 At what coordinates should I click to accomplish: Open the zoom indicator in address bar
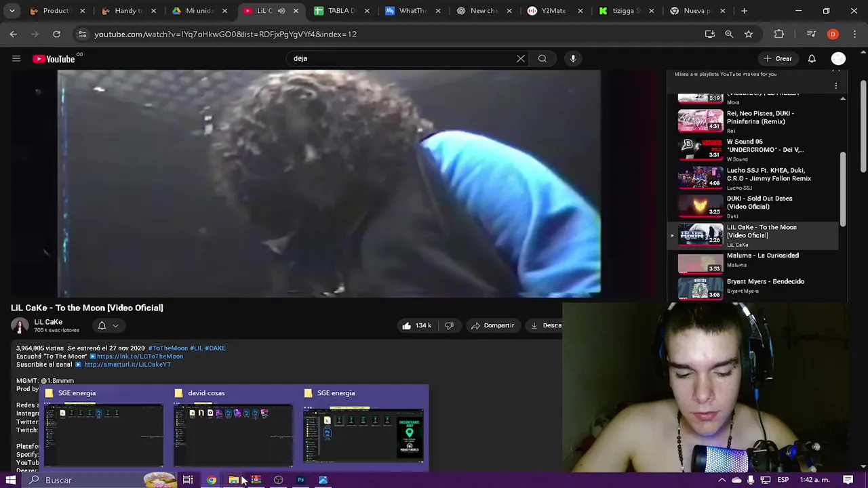point(729,34)
